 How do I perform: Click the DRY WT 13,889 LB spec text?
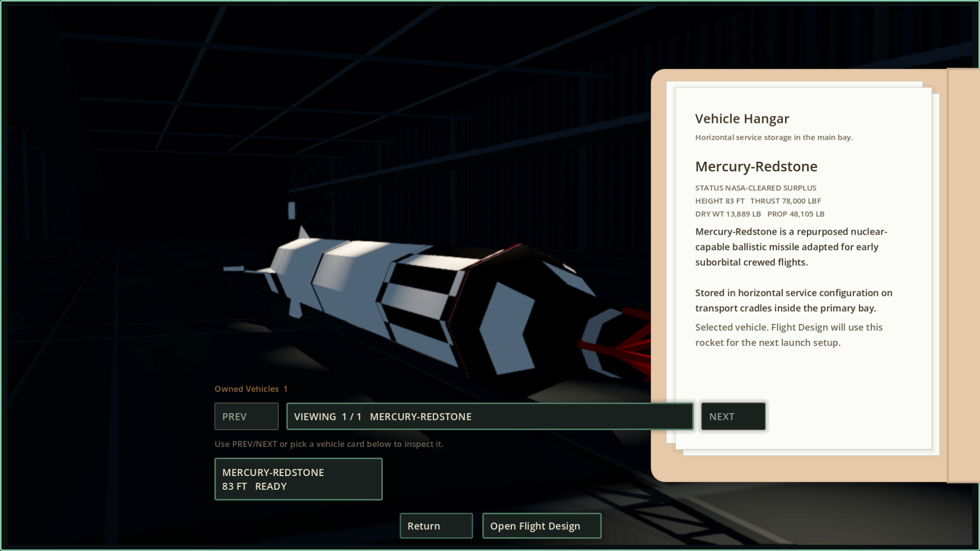(x=728, y=214)
